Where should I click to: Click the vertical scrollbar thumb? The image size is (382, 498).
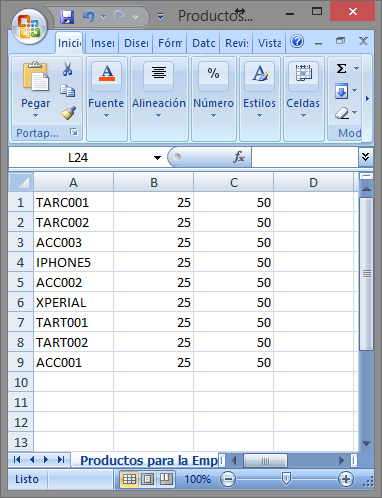(x=366, y=274)
